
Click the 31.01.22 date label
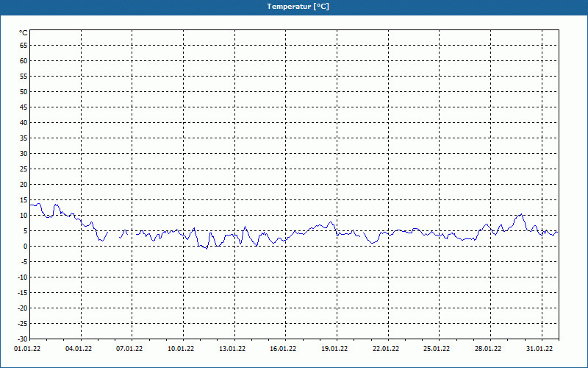(x=539, y=349)
